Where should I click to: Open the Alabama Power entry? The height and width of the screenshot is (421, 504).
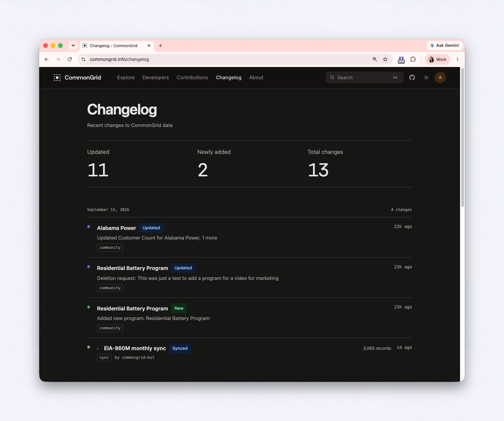coord(117,228)
